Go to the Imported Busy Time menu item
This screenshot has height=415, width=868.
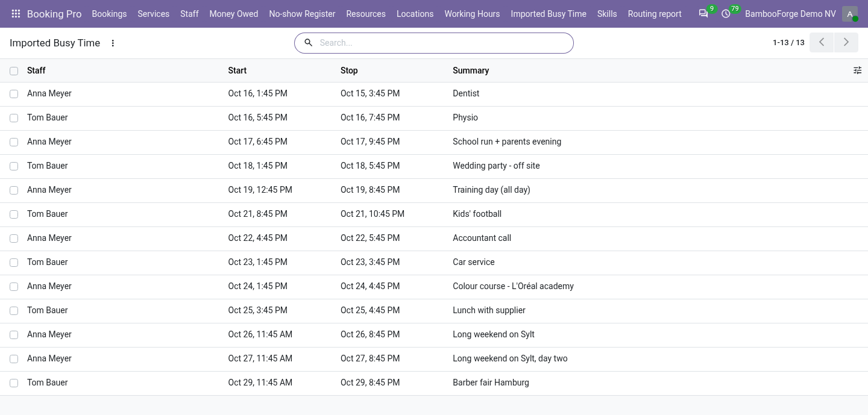tap(549, 14)
